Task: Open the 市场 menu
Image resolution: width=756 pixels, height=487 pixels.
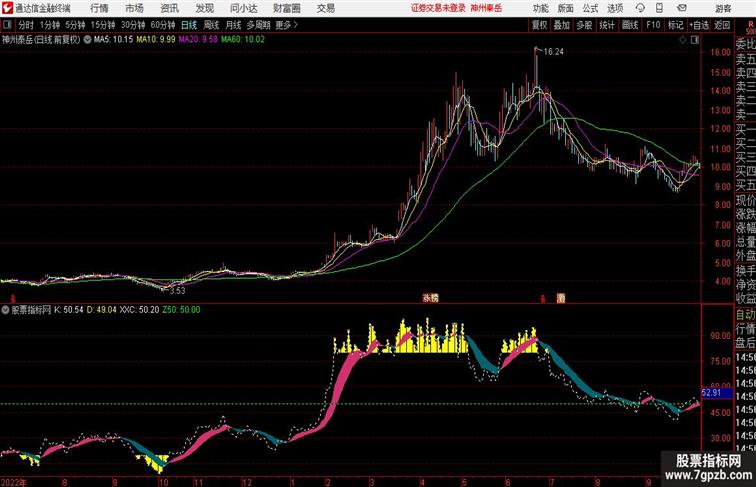Action: coord(135,8)
